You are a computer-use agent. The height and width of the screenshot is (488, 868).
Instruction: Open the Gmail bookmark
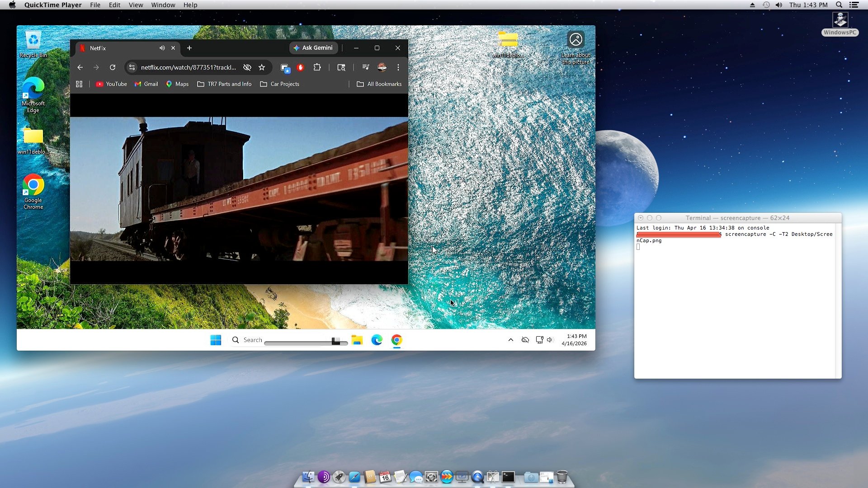[146, 84]
